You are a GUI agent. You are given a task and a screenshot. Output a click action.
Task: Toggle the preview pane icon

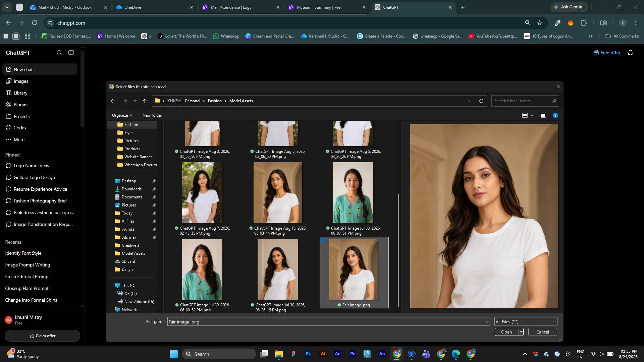tap(543, 115)
